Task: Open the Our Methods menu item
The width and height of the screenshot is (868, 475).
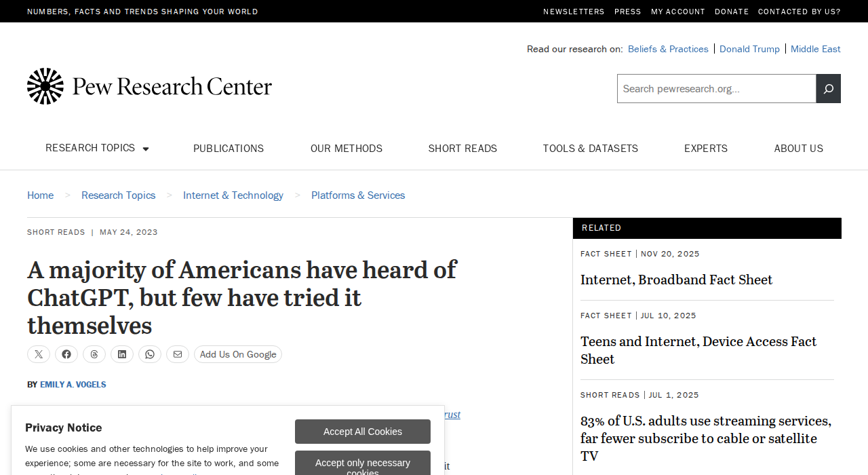Action: (347, 149)
